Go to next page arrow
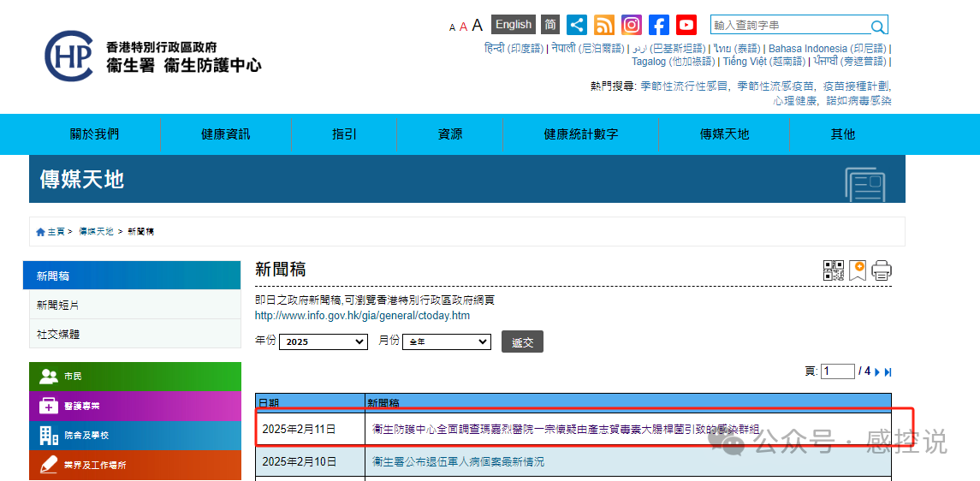Image resolution: width=980 pixels, height=481 pixels. pyautogui.click(x=877, y=372)
